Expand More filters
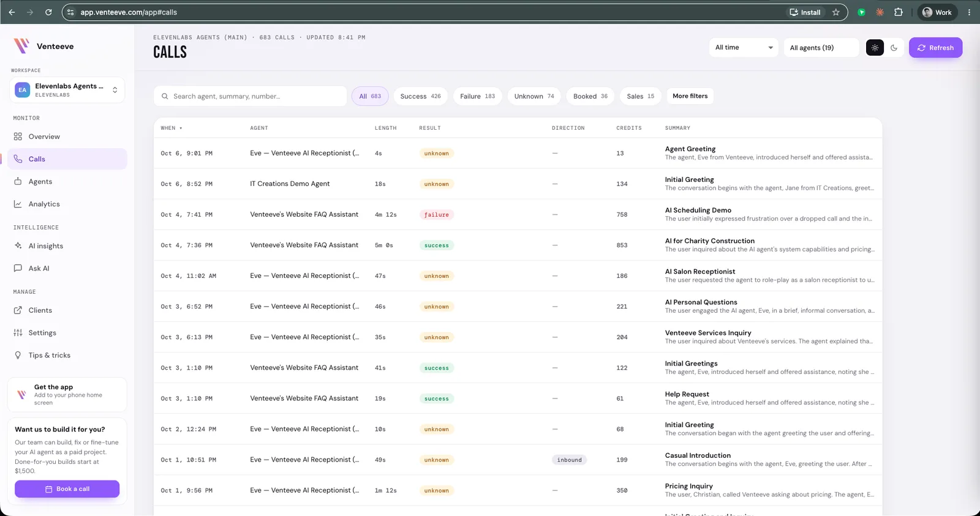Screen dimensions: 980x516 pyautogui.click(x=690, y=96)
